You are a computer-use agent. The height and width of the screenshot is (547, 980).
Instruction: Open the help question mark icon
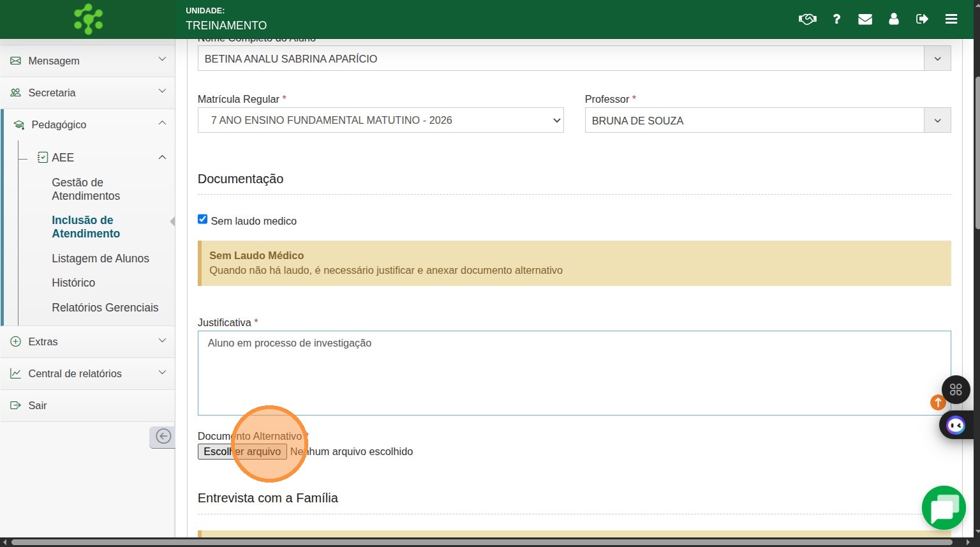(x=836, y=19)
